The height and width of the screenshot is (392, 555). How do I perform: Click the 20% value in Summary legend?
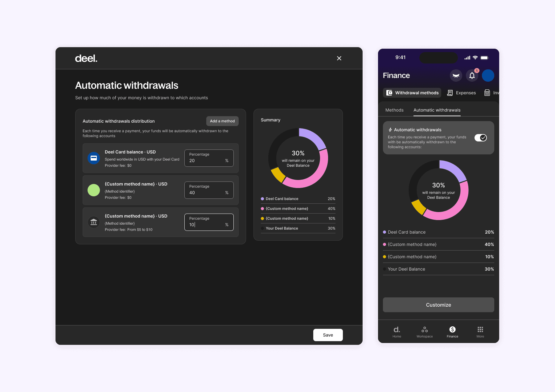tap(331, 199)
